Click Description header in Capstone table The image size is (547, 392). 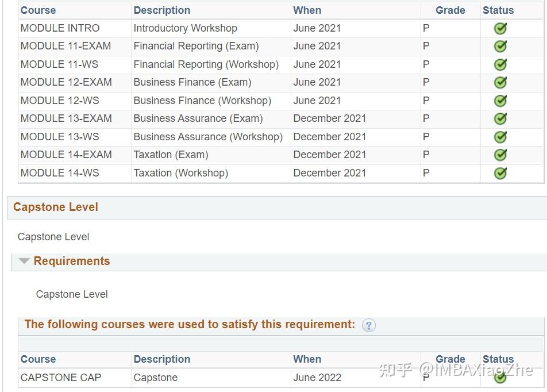coord(162,359)
